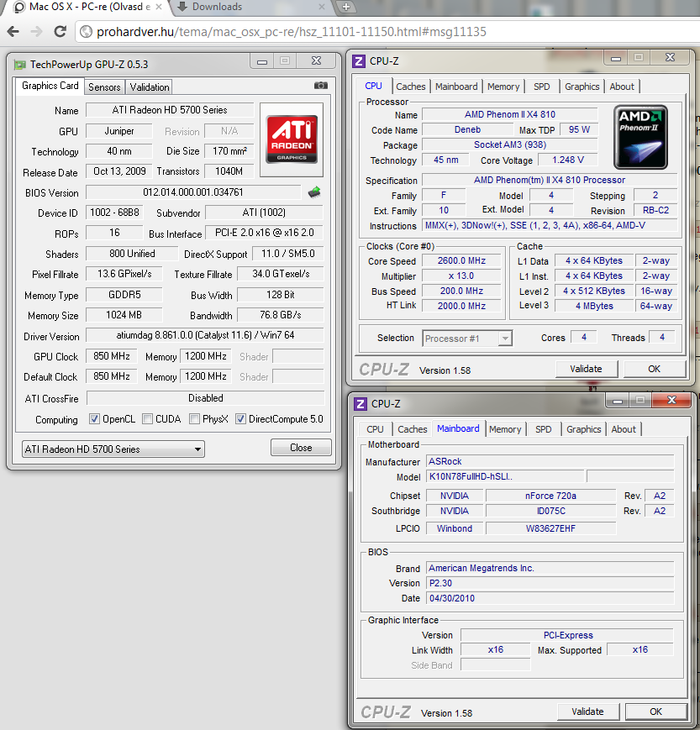
Task: Click the Close button in GPU-Z
Action: click(301, 448)
